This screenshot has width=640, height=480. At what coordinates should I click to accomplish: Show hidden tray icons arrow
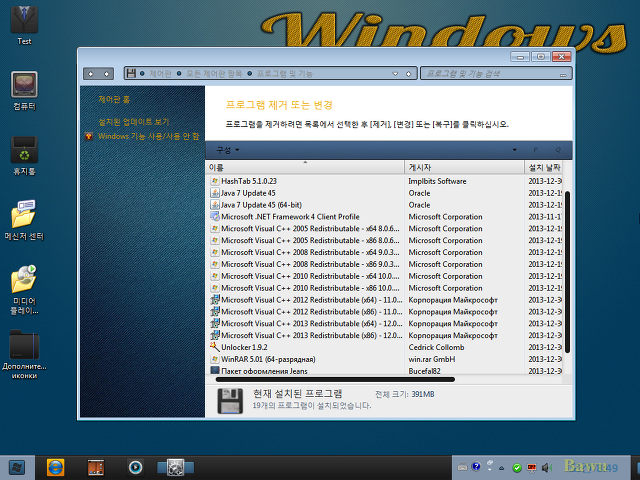coord(502,468)
